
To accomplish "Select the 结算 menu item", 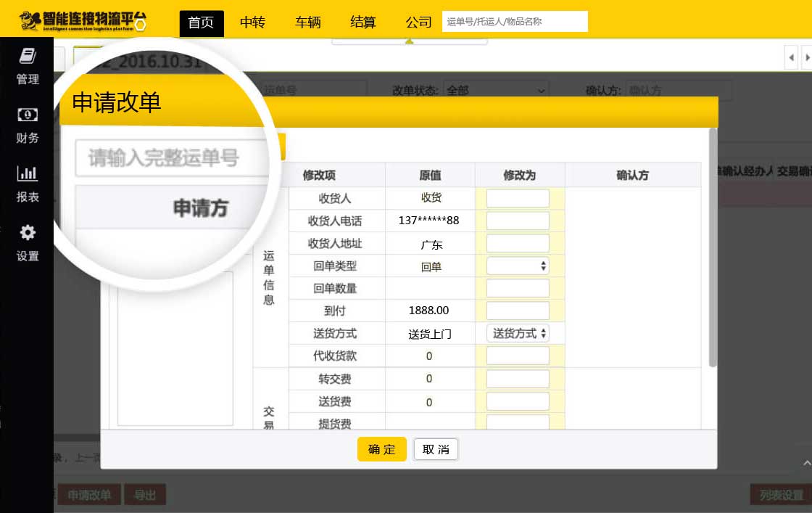I will pos(362,22).
